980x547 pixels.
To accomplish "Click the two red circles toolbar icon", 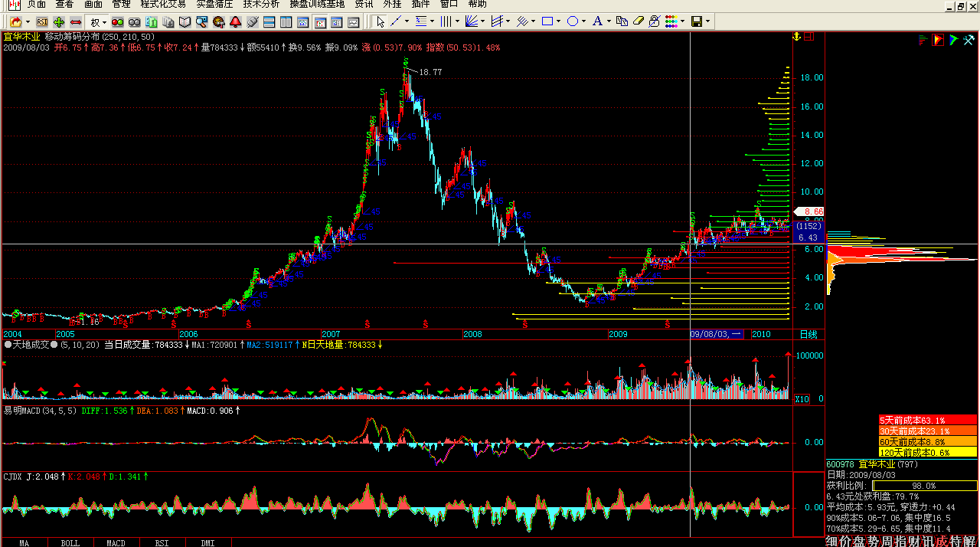I will pyautogui.click(x=118, y=21).
